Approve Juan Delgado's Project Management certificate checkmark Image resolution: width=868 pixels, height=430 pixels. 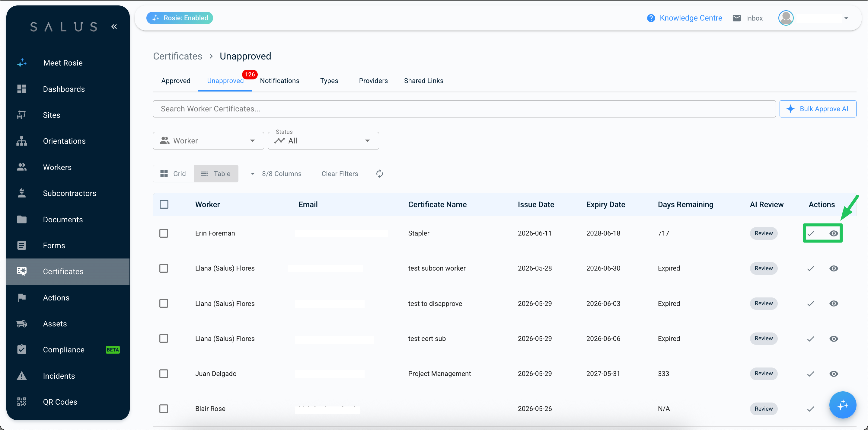[811, 374]
